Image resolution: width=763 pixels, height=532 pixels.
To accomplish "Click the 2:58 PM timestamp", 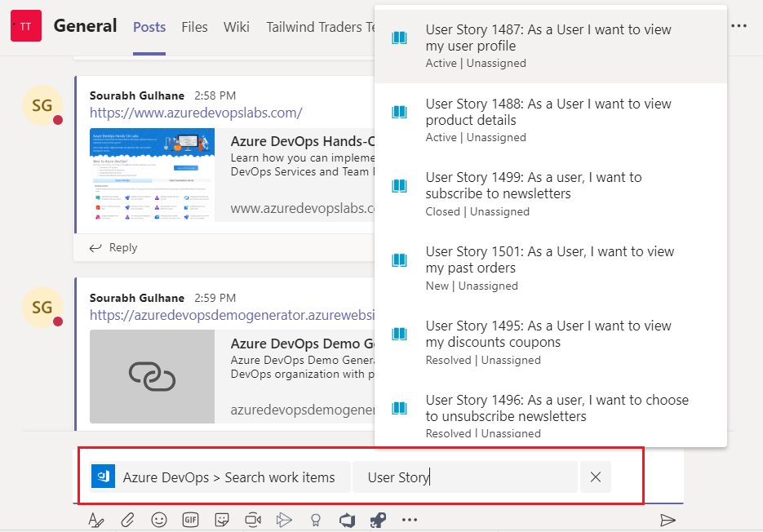I will pos(215,95).
